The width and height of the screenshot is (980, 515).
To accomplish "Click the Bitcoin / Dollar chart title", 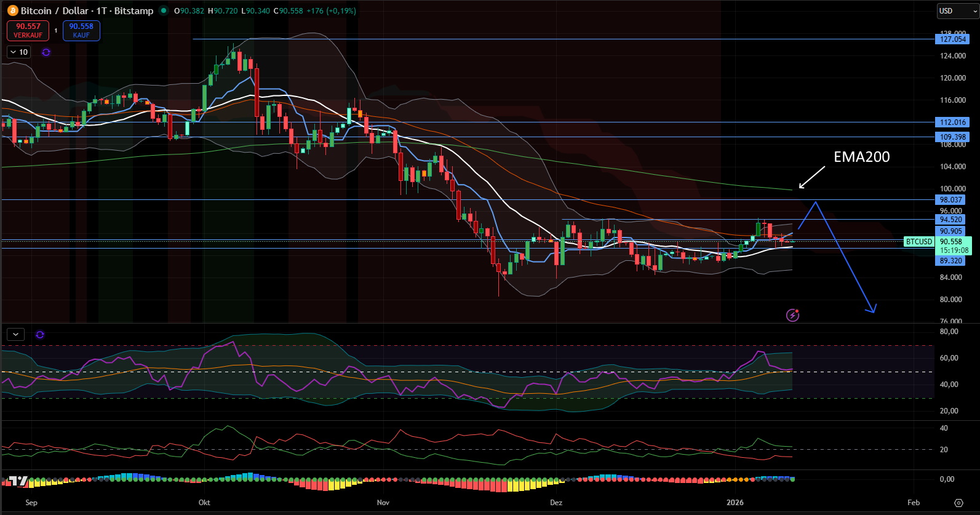I will click(87, 10).
